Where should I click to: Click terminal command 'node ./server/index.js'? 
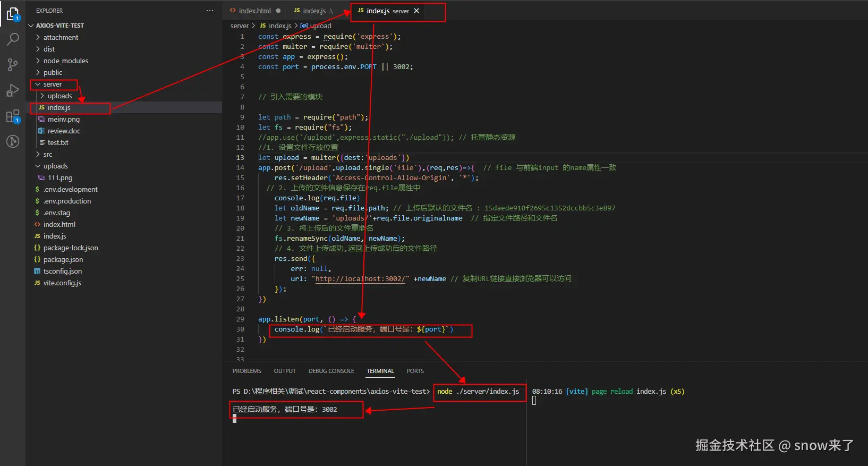point(478,391)
